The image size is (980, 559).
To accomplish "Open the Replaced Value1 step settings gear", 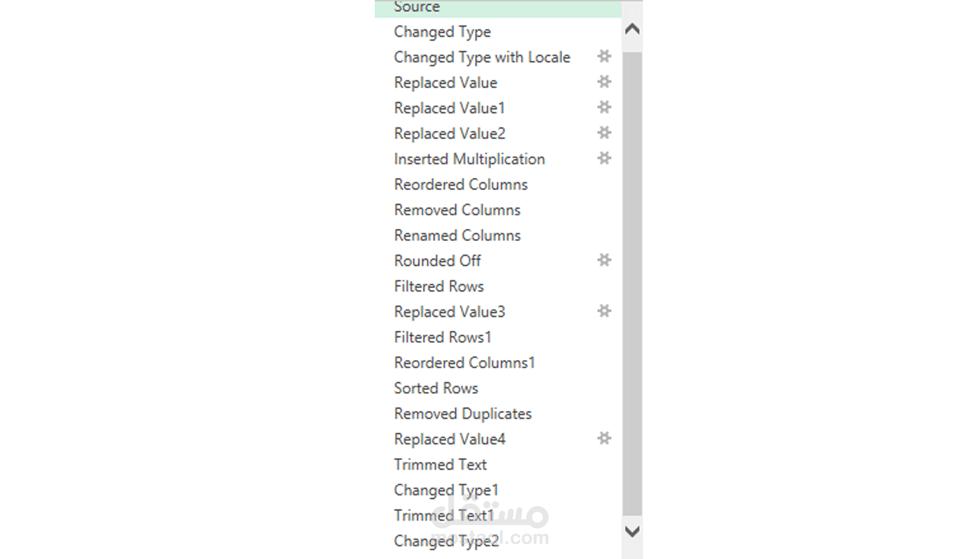I will coord(604,107).
